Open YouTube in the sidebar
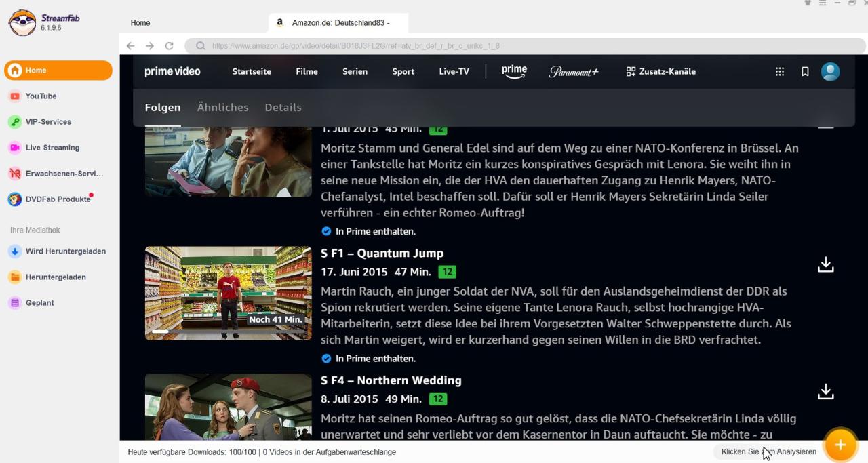This screenshot has width=868, height=463. [41, 96]
